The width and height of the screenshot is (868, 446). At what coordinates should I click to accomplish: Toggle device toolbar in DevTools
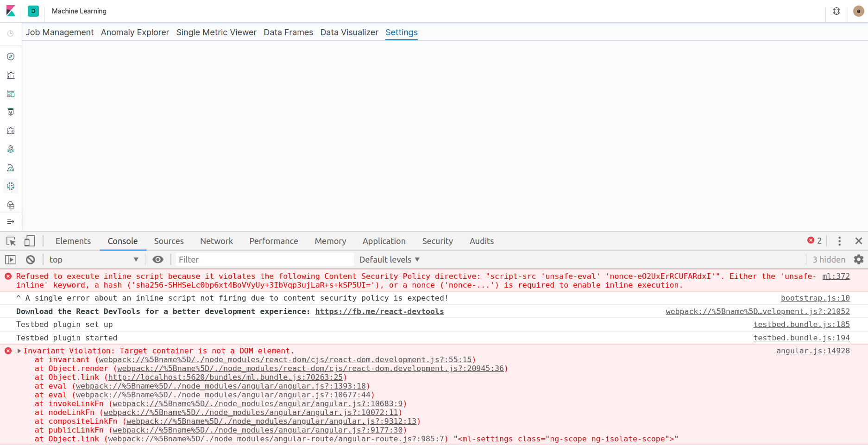[30, 241]
